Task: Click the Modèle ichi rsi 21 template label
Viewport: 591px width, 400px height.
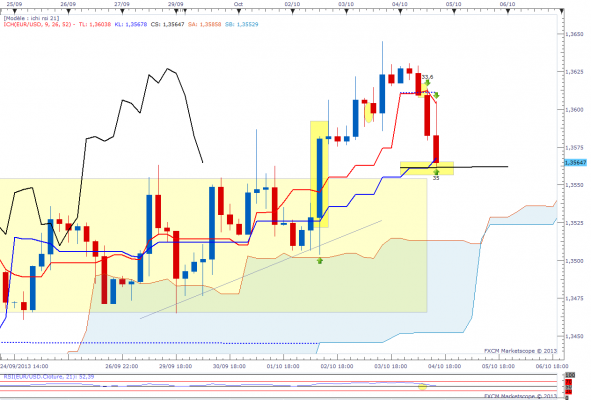Action: click(31, 18)
